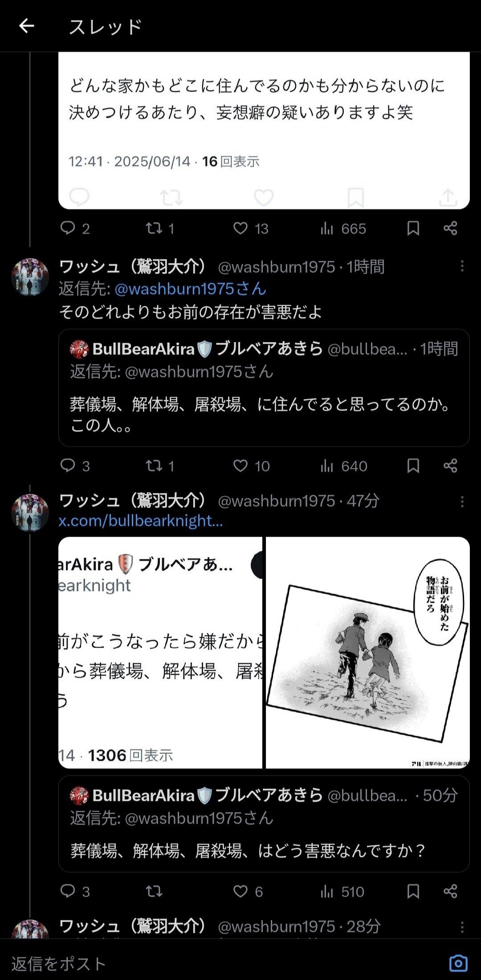Open the manga panel image
This screenshot has width=481, height=980.
pos(368,652)
